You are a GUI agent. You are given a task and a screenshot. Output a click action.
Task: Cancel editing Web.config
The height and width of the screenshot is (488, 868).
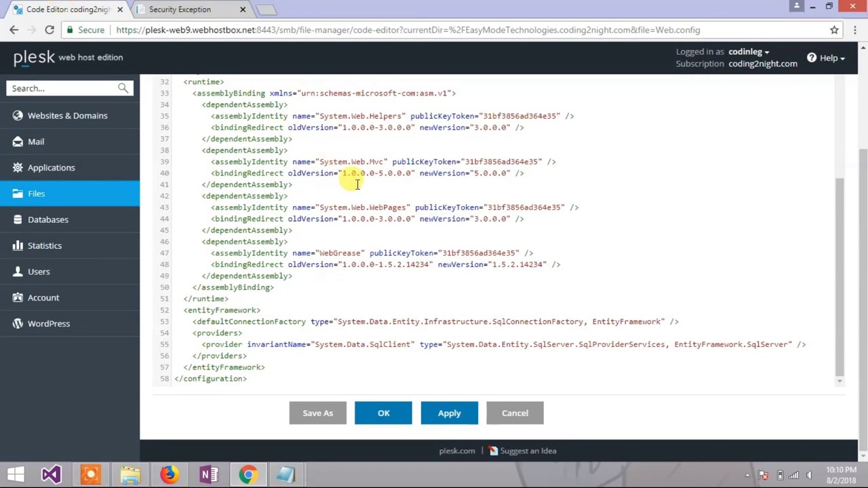coord(515,413)
